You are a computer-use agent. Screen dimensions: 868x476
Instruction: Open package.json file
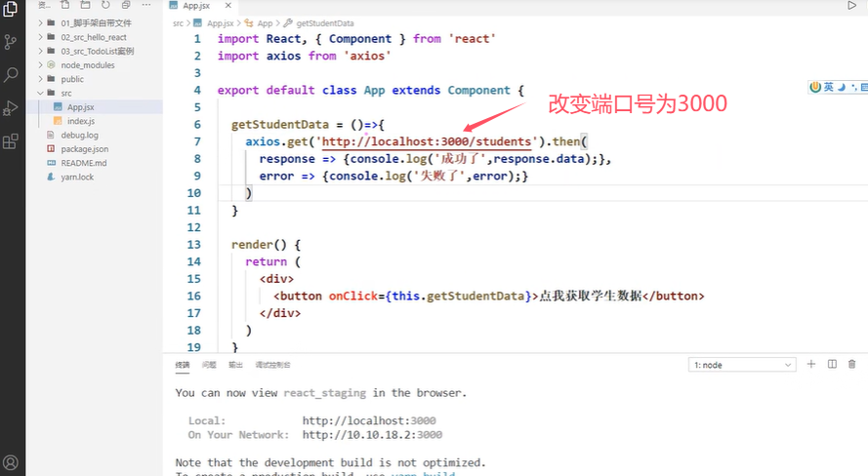pyautogui.click(x=94, y=148)
